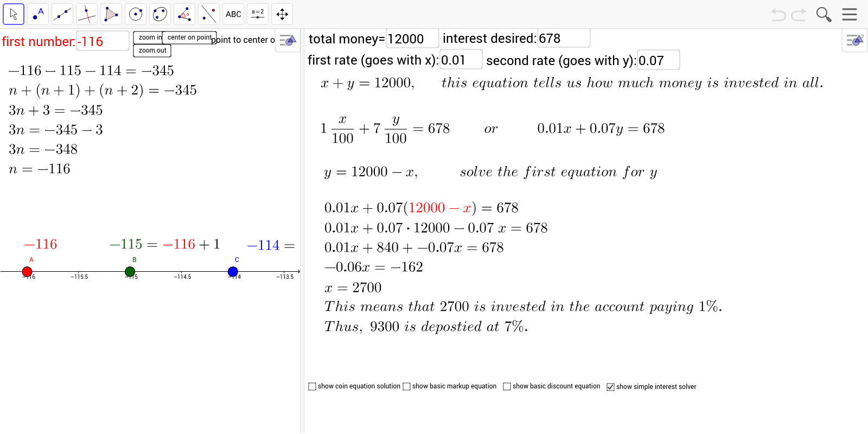Select the ABC text tool
The image size is (868, 434).
coord(233,14)
